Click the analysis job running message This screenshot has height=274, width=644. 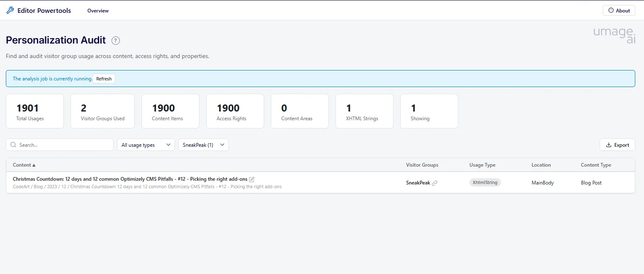coord(53,79)
